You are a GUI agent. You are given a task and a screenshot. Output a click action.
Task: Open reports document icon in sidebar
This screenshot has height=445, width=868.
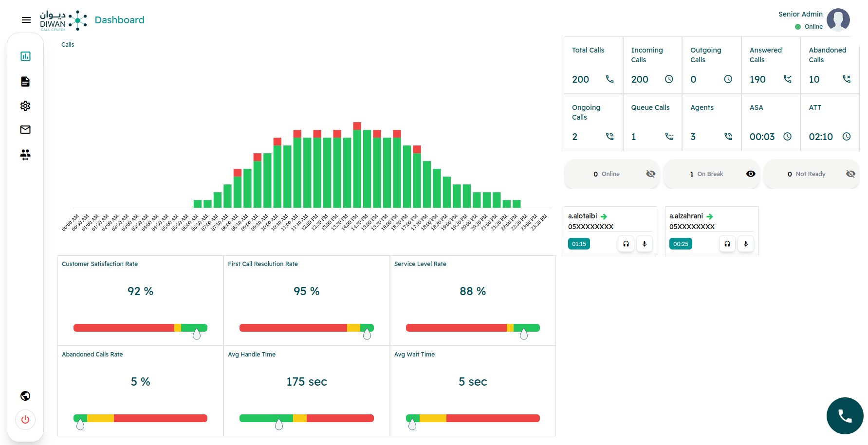(x=25, y=81)
